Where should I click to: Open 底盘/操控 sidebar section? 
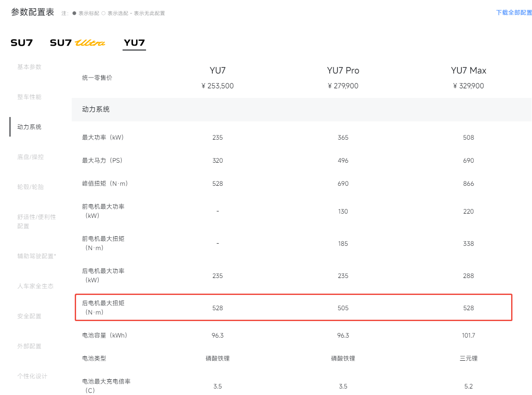pyautogui.click(x=30, y=157)
